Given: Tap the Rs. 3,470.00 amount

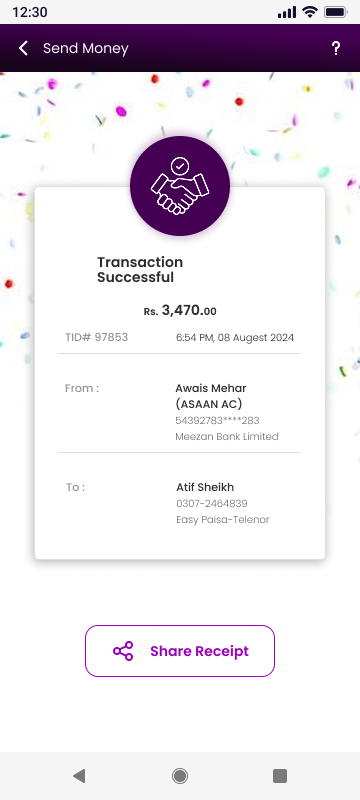Looking at the screenshot, I should (x=180, y=310).
